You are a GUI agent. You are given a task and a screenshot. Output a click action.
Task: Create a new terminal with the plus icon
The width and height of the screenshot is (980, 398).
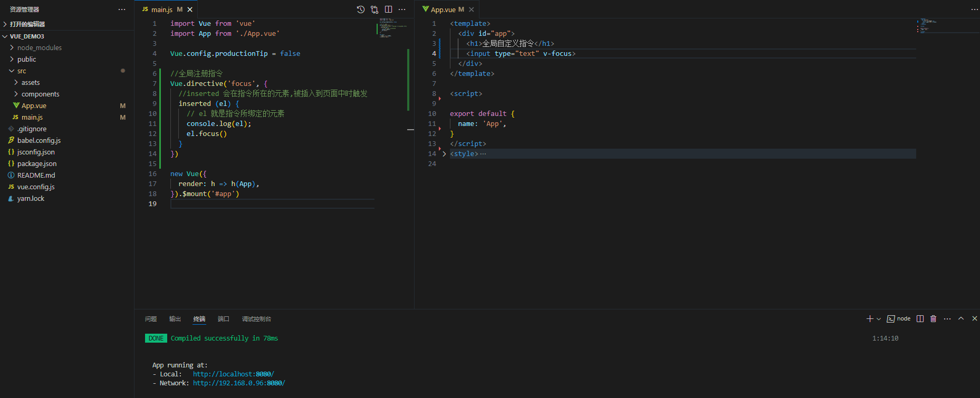[870, 318]
